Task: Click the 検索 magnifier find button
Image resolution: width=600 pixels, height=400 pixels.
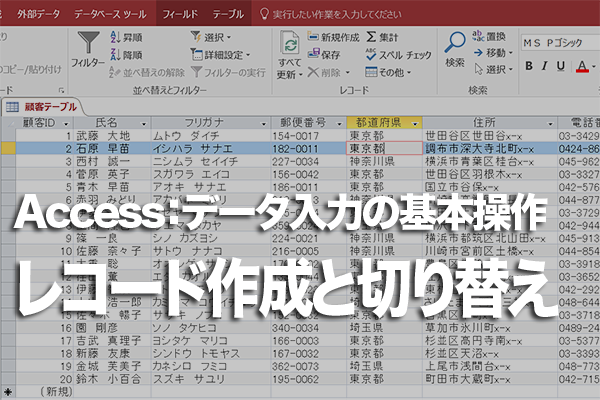Action: click(x=455, y=50)
